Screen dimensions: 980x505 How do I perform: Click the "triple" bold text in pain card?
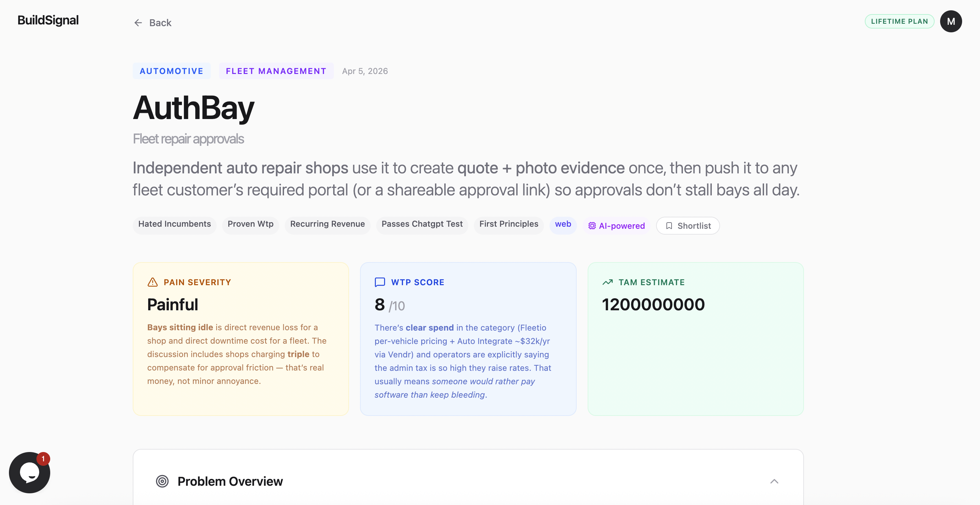point(298,354)
